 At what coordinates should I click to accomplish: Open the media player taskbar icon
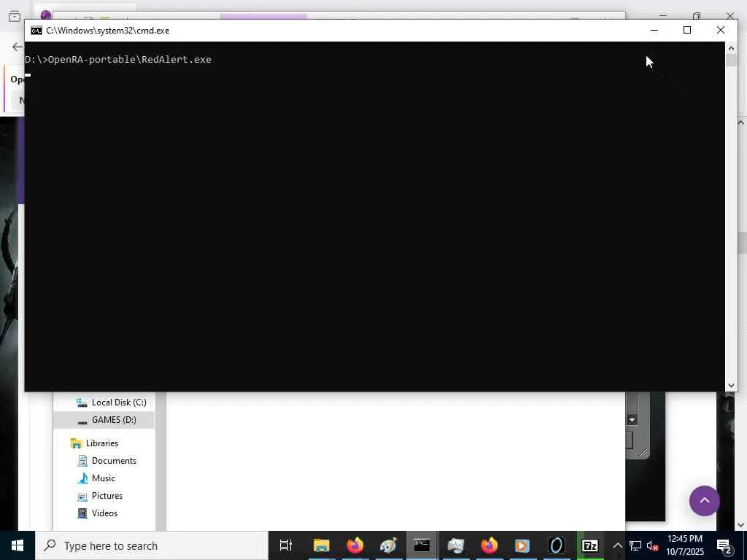coord(522,545)
